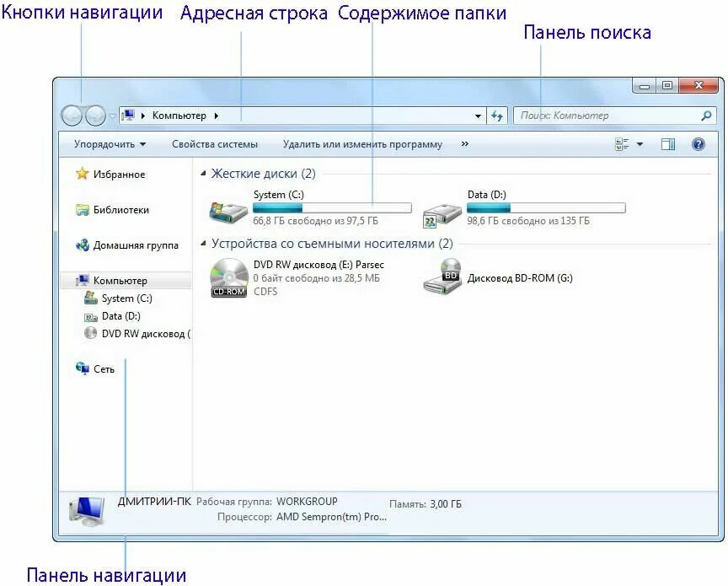The height and width of the screenshot is (586, 728).
Task: Open the Упорядочить menu
Action: click(x=110, y=144)
